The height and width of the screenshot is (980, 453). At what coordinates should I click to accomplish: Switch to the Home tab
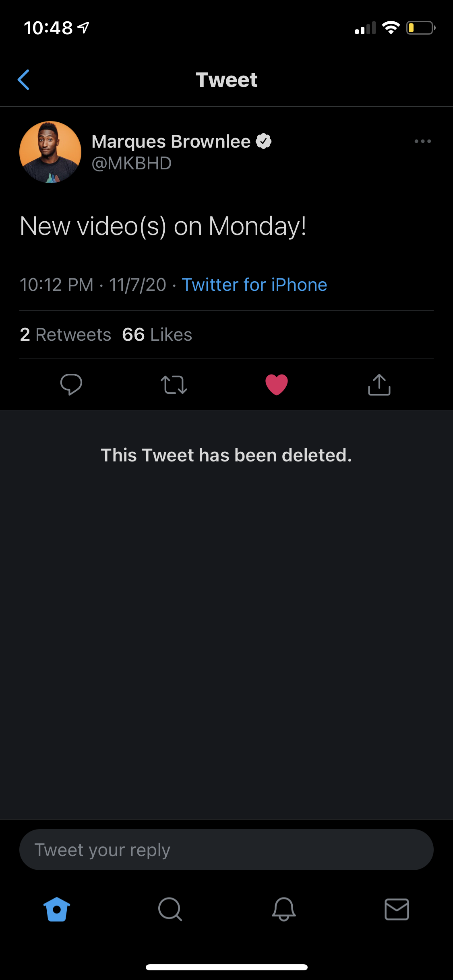click(x=57, y=909)
